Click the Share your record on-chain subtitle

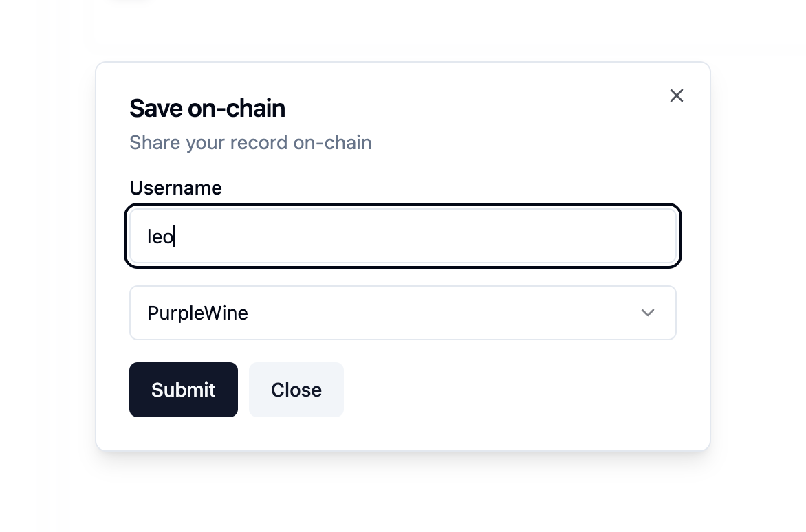(x=250, y=142)
